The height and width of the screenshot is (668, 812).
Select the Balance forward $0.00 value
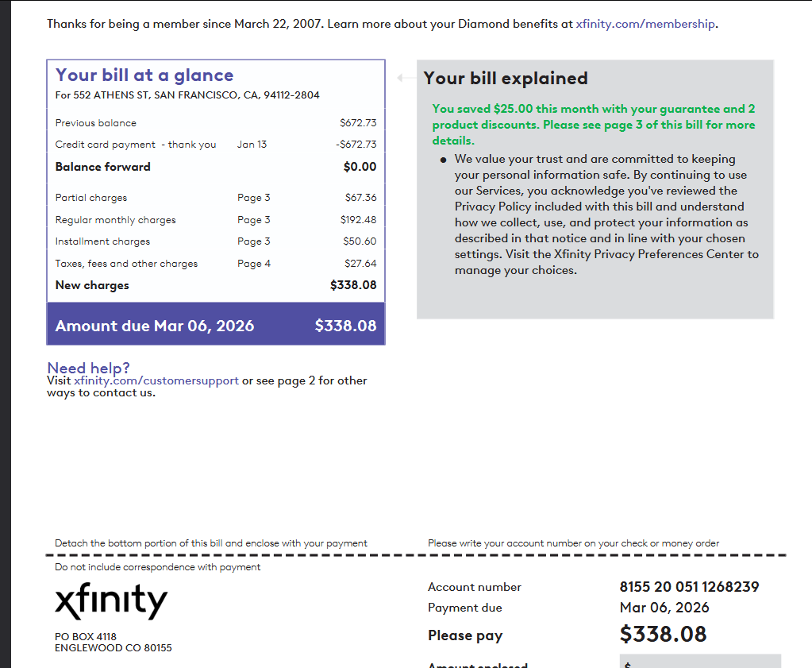(360, 167)
